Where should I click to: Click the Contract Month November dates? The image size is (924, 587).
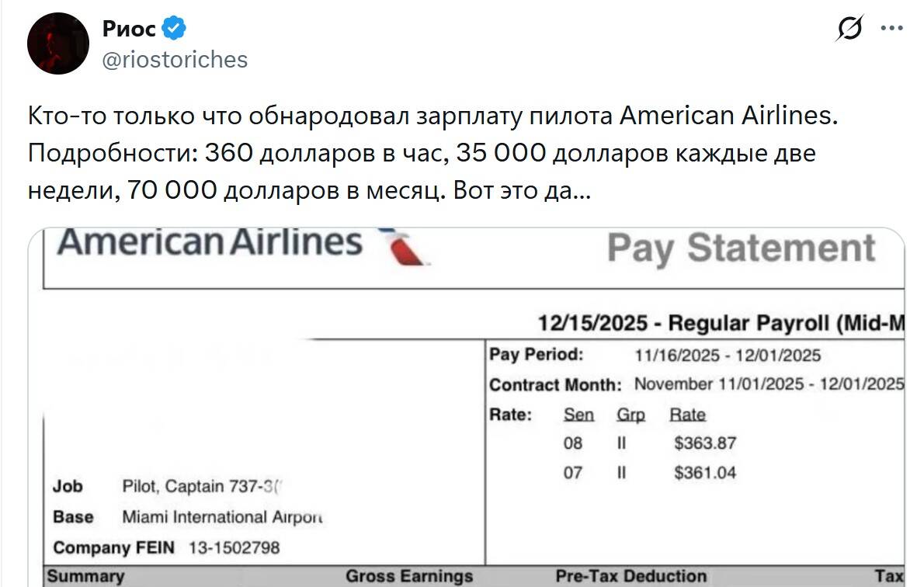(769, 384)
